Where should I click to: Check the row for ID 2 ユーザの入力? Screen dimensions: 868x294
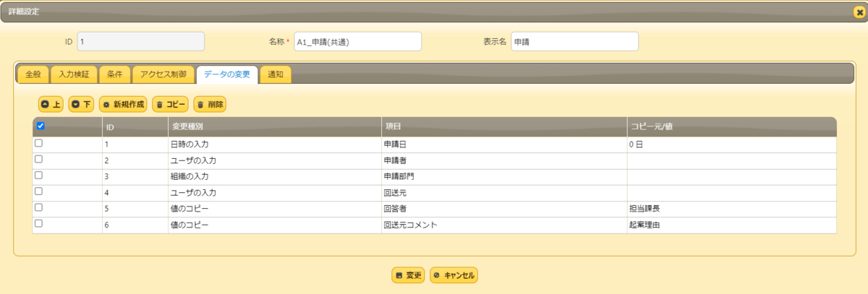point(39,159)
